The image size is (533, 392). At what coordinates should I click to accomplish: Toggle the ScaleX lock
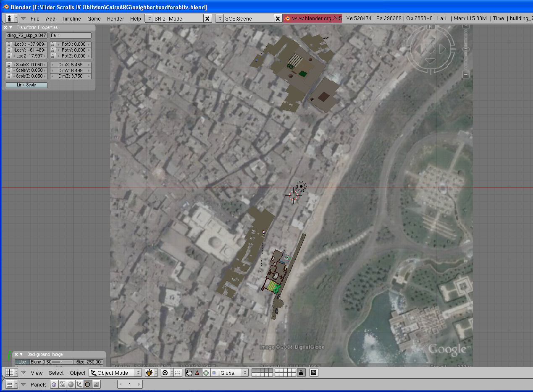click(x=8, y=65)
